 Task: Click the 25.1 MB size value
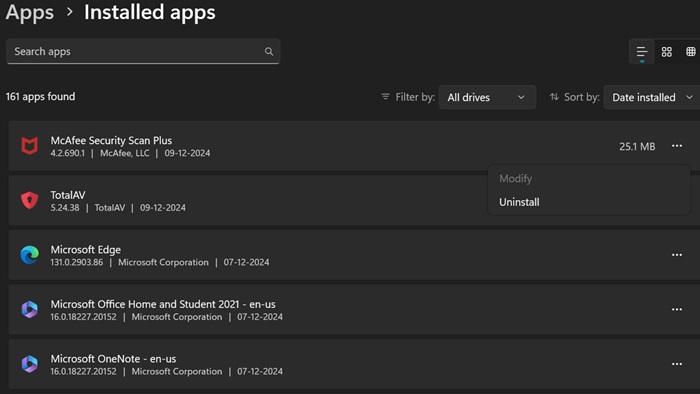637,146
